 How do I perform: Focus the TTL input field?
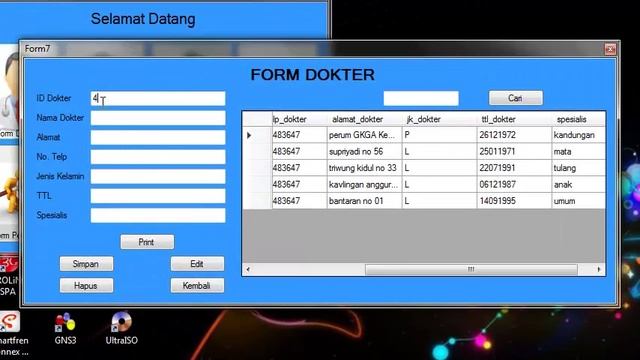coord(158,196)
